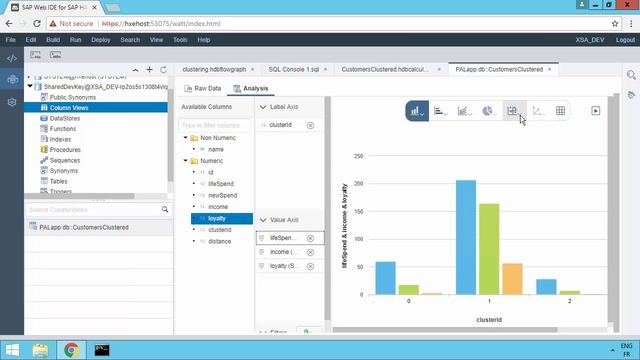Collapse the Label Axis section
This screenshot has height=360, width=640.
click(263, 107)
